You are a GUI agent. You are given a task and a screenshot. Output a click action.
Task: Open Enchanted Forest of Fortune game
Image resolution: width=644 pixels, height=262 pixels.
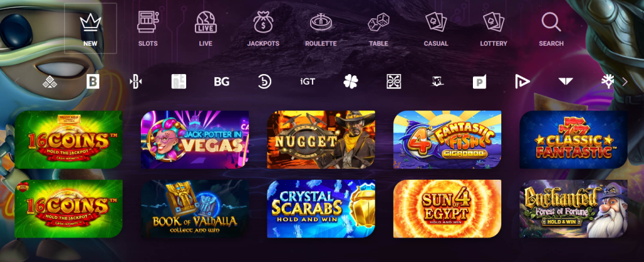pyautogui.click(x=574, y=209)
